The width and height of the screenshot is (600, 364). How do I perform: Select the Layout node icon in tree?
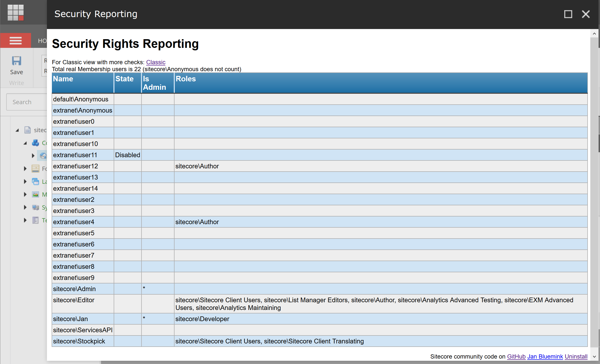[35, 182]
